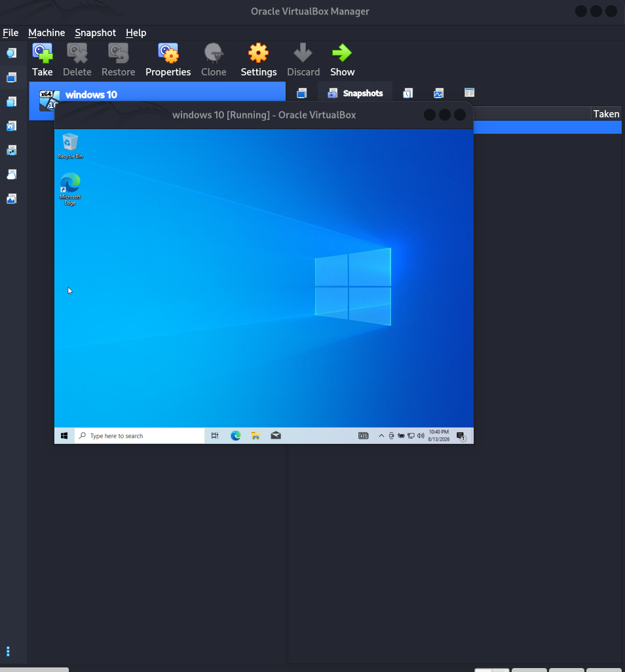The image size is (625, 672).
Task: Open the guest notification Action Center icon
Action: 461,436
